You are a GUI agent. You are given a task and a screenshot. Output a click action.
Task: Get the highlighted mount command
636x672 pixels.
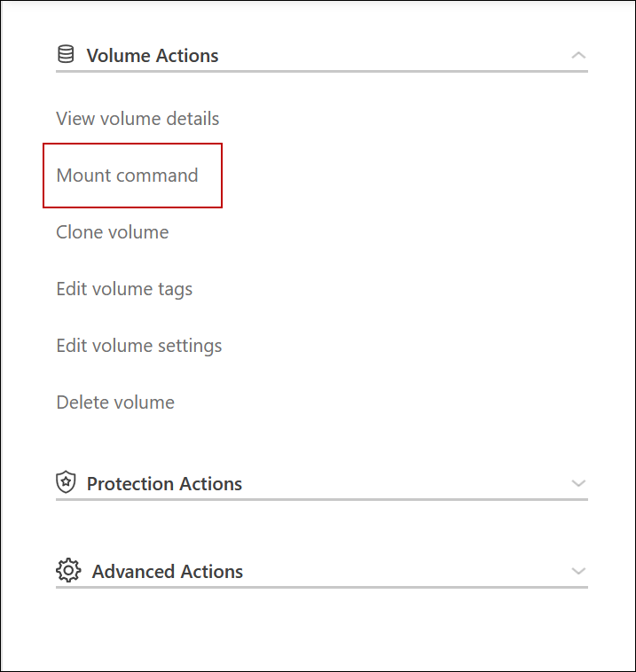pos(128,176)
